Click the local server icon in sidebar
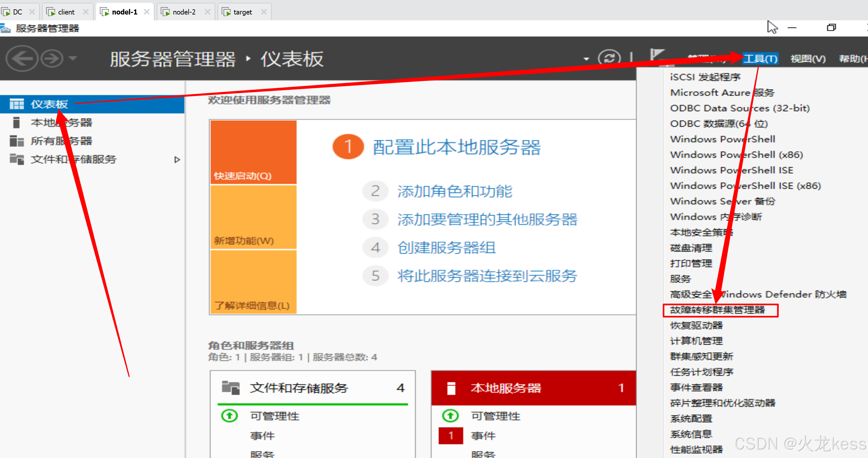Image resolution: width=868 pixels, height=458 pixels. pyautogui.click(x=16, y=122)
